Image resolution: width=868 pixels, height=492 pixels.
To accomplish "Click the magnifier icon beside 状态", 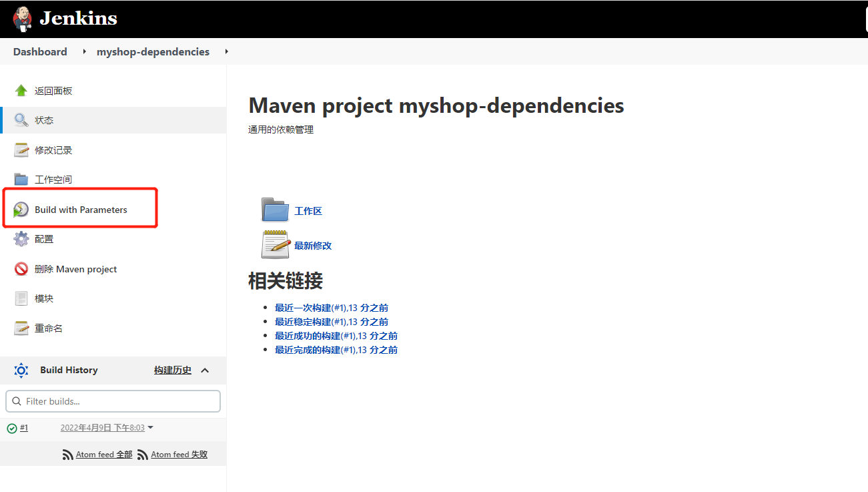I will [x=21, y=120].
